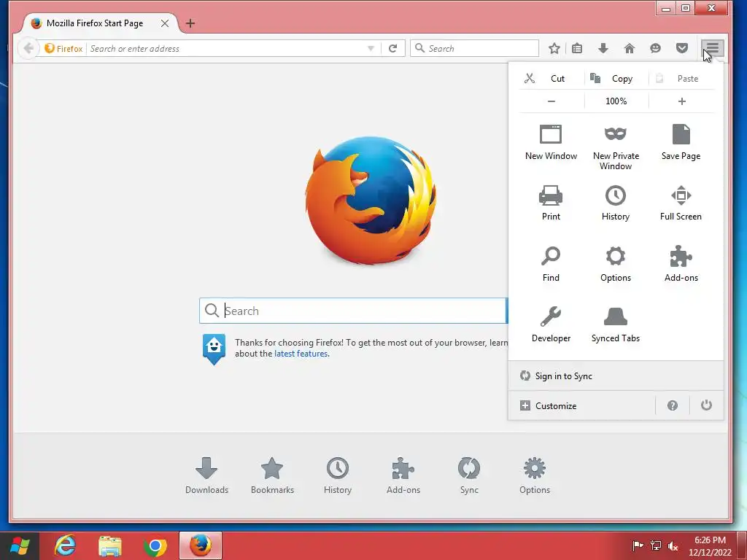Screen dimensions: 747x560
Task: Open Sync on the start page
Action: [x=469, y=475]
